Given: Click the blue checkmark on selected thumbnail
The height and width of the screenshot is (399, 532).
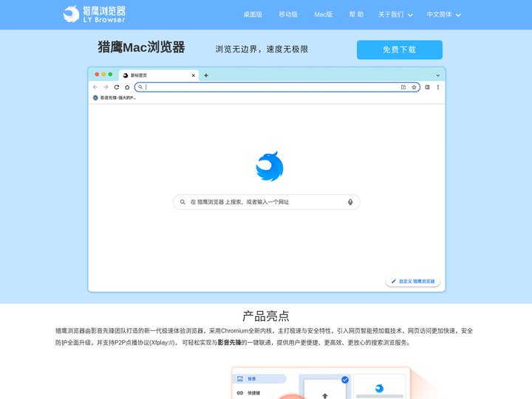Looking at the screenshot, I should tap(345, 380).
